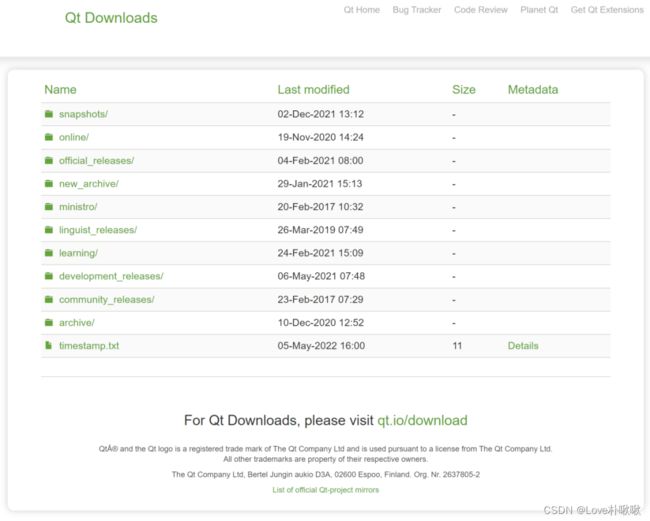Image resolution: width=650 pixels, height=521 pixels.
Task: Open the learning/ directory link
Action: click(x=78, y=253)
